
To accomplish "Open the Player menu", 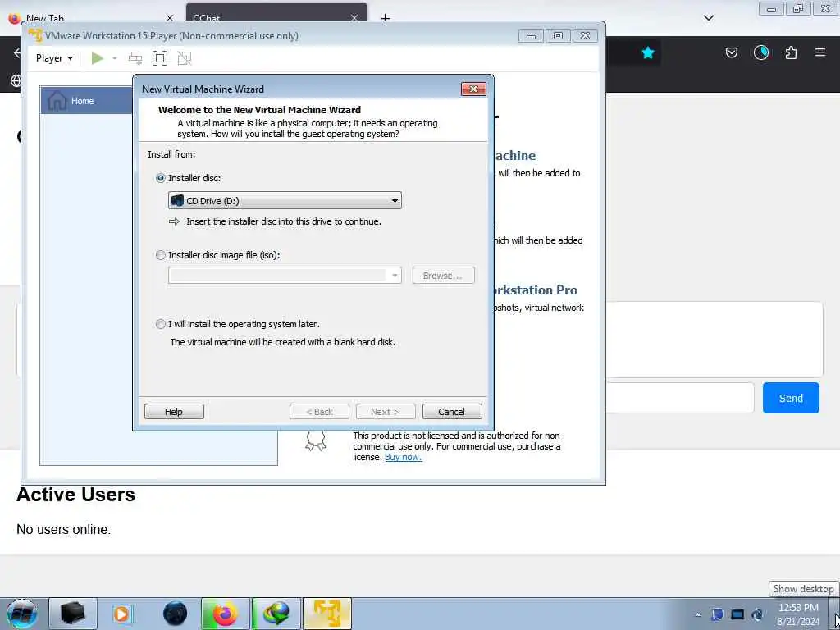I will point(54,58).
